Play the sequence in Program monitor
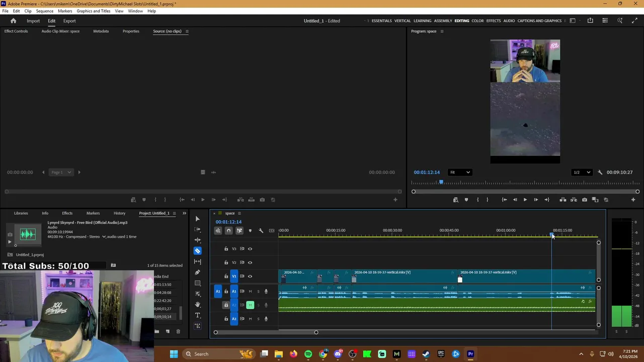644x362 pixels. [x=525, y=200]
